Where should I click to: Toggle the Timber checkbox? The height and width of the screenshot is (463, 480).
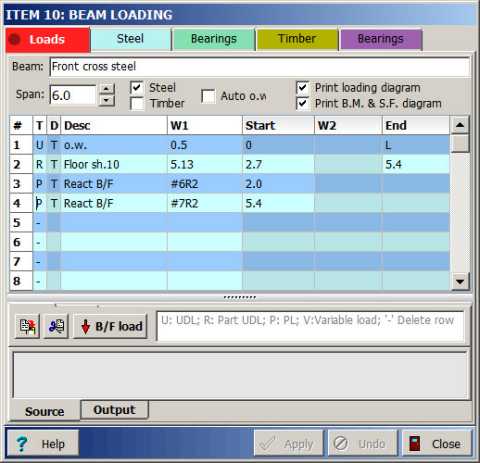(x=137, y=103)
